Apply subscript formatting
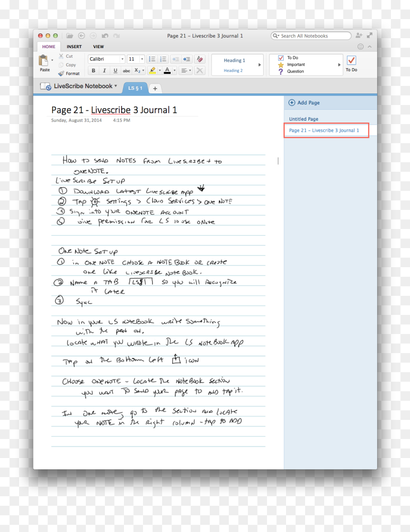This screenshot has width=410, height=532. tap(137, 71)
